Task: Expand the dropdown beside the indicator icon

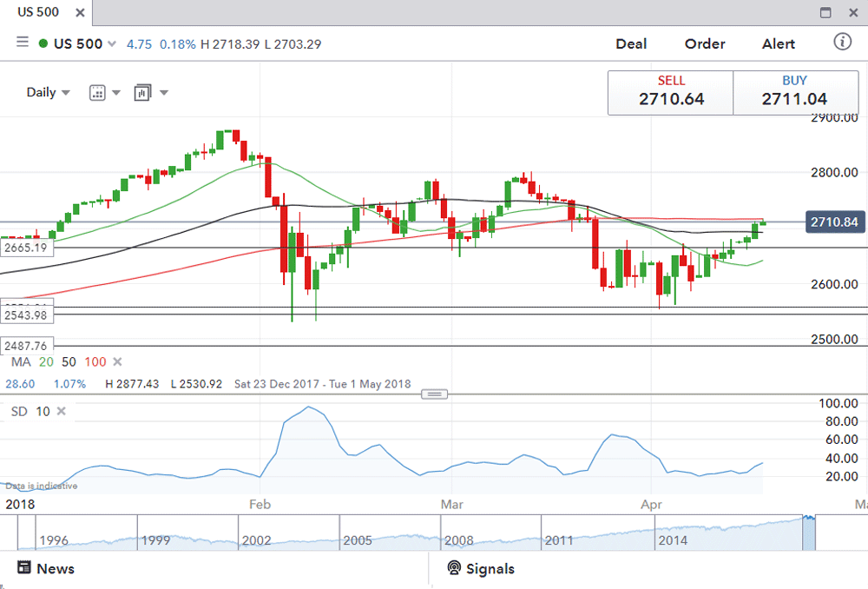Action: click(164, 91)
